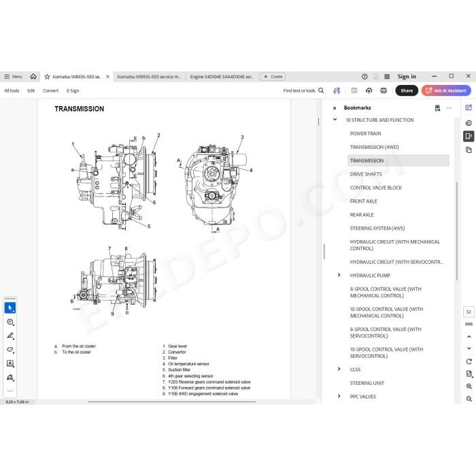
Task: Select the highlighted TRANSMISSION bookmark
Action: click(x=398, y=160)
